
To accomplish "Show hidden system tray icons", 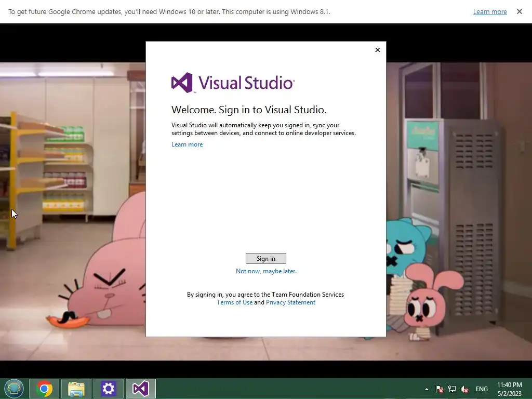I will (x=427, y=389).
